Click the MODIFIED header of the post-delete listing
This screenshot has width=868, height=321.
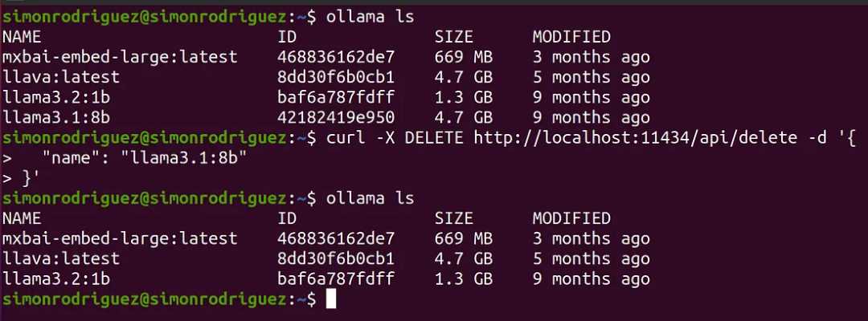tap(571, 218)
